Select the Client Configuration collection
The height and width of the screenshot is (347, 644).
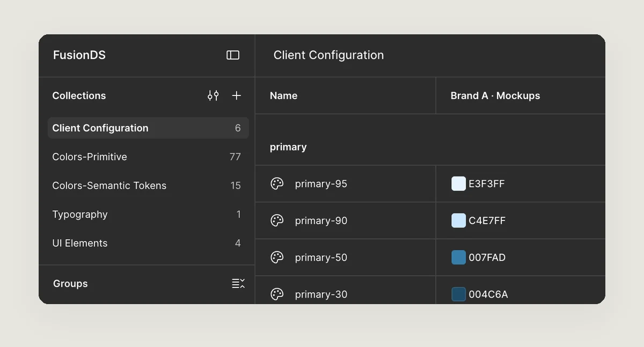point(148,128)
